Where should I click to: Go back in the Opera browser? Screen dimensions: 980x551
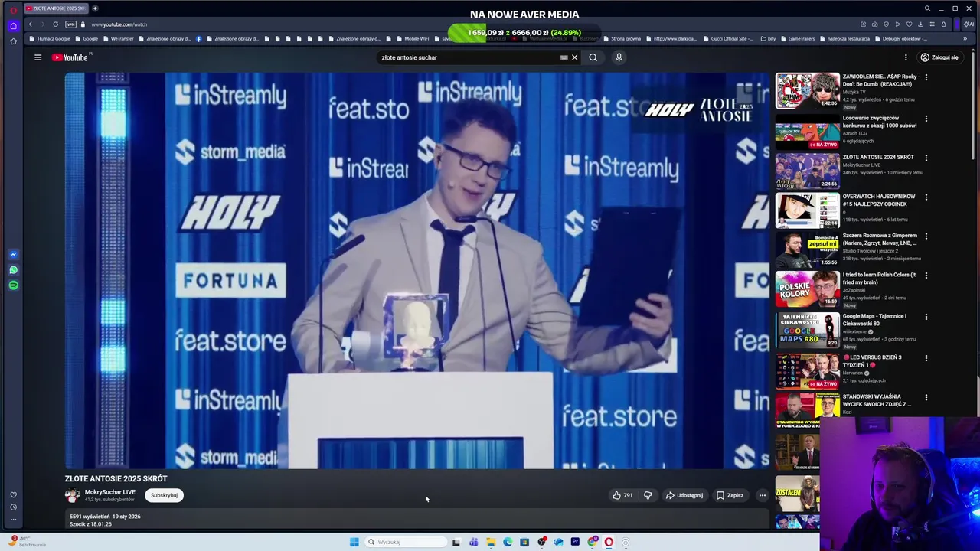31,24
